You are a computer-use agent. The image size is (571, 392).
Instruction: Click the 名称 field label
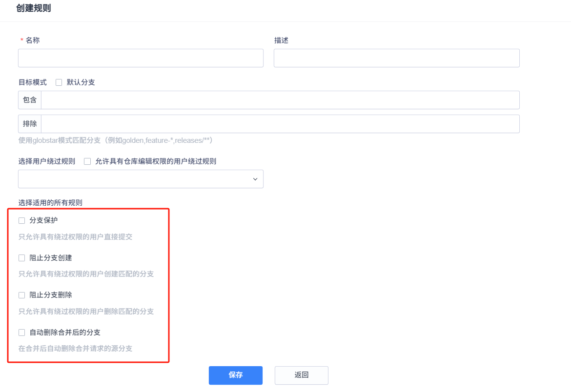click(32, 40)
